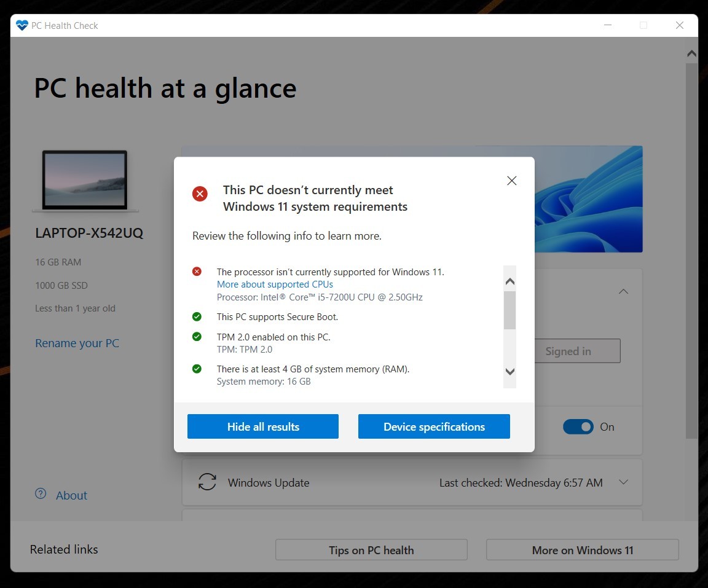The image size is (708, 588).
Task: Minimize the PC Health Check window
Action: tap(608, 25)
